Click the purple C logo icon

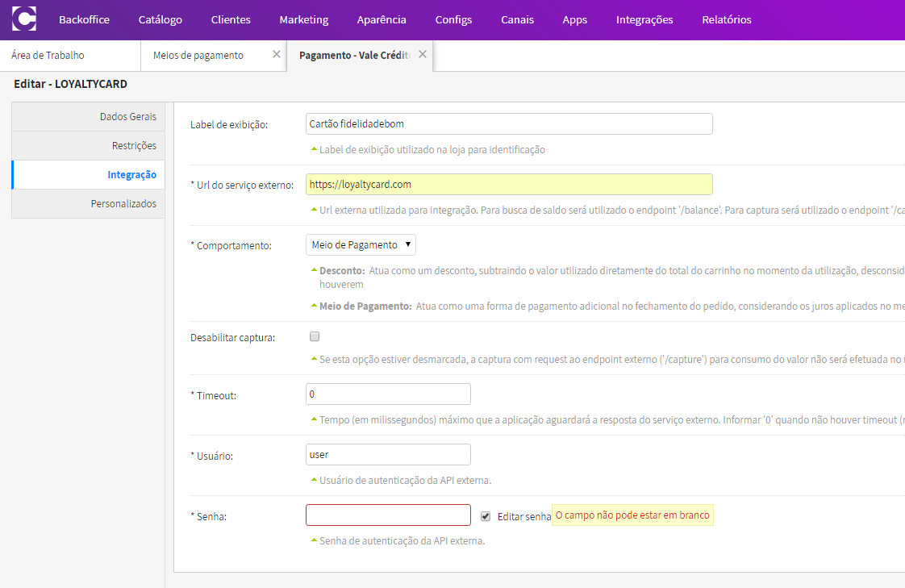point(24,19)
